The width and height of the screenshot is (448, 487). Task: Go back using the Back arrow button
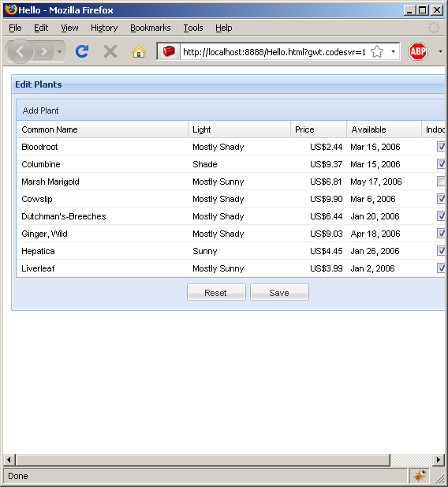coord(20,51)
